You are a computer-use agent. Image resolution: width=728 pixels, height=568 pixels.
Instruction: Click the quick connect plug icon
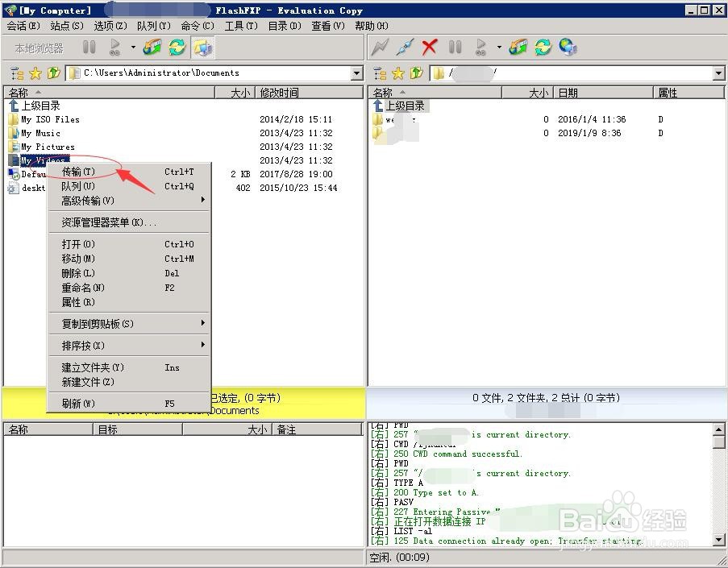(x=405, y=47)
